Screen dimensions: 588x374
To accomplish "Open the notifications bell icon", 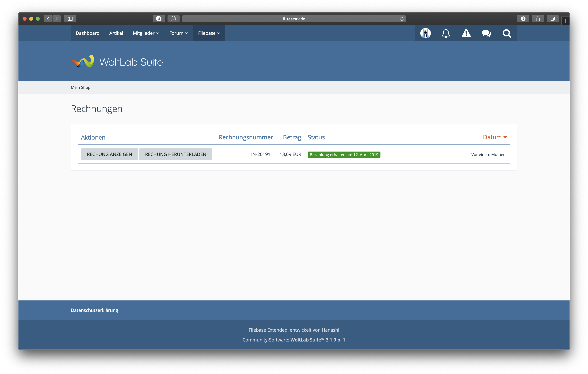I will click(446, 33).
